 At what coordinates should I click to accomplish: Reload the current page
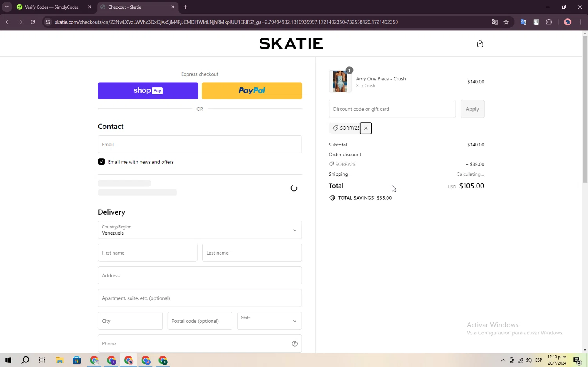tap(33, 22)
